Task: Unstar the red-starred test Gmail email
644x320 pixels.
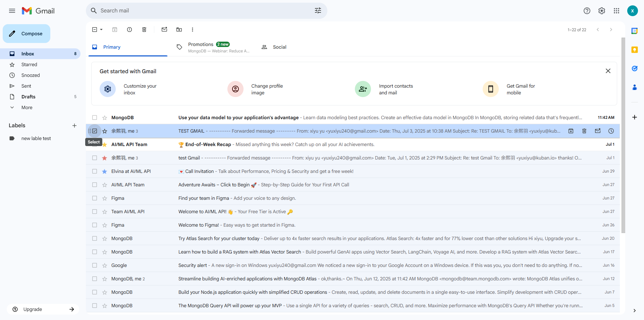Action: pyautogui.click(x=105, y=158)
